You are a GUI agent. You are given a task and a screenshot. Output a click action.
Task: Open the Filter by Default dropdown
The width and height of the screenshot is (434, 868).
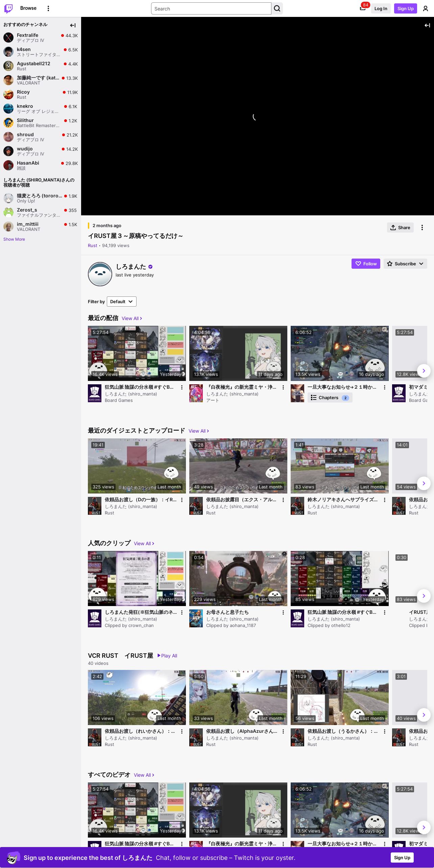point(122,302)
